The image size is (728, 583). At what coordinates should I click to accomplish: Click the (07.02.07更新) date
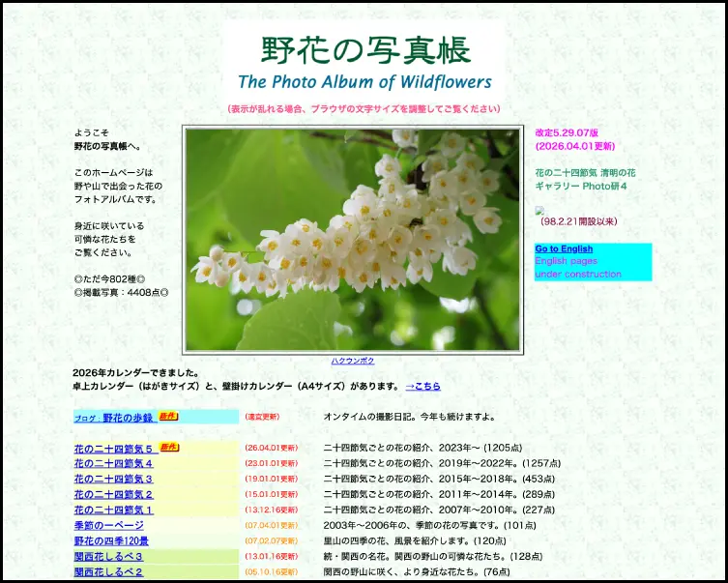point(271,540)
